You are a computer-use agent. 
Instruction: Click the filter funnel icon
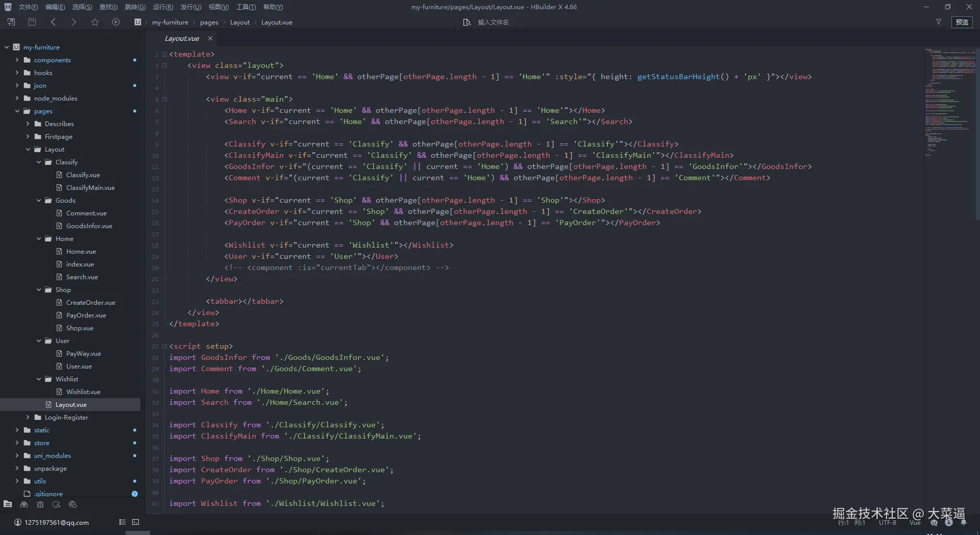(938, 22)
